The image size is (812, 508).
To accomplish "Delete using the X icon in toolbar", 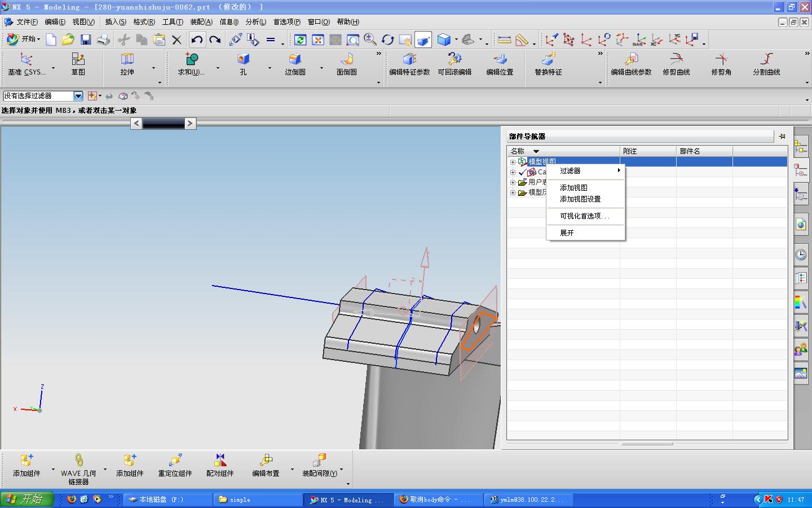I will click(176, 40).
